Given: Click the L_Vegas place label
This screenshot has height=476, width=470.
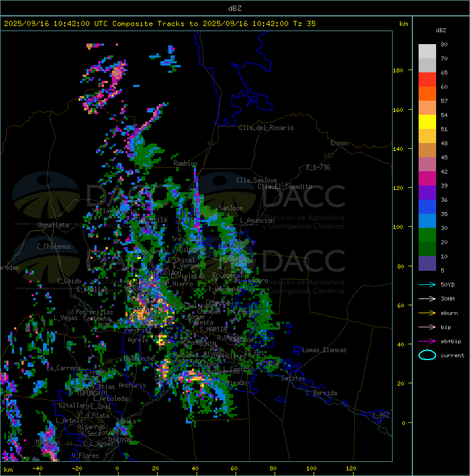Looking at the screenshot, I should tap(66, 318).
